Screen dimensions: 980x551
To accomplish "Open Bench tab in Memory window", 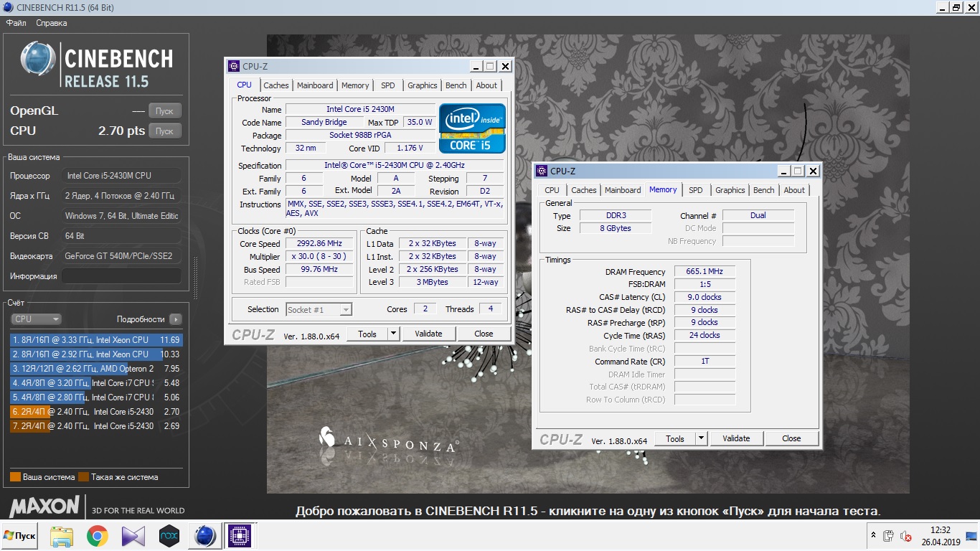I will [x=764, y=190].
